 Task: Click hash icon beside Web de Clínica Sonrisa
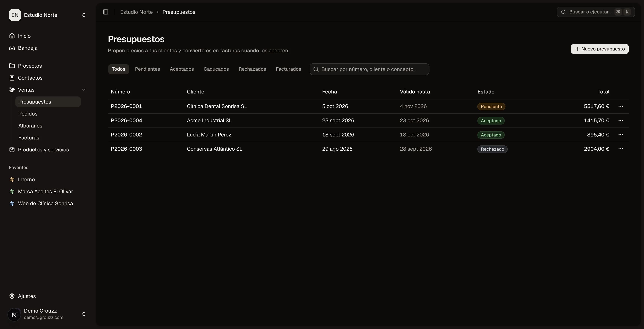(12, 203)
